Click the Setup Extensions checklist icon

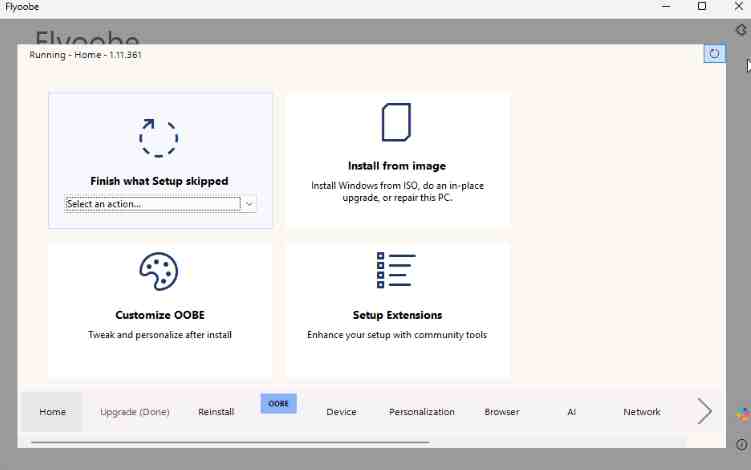pos(396,270)
